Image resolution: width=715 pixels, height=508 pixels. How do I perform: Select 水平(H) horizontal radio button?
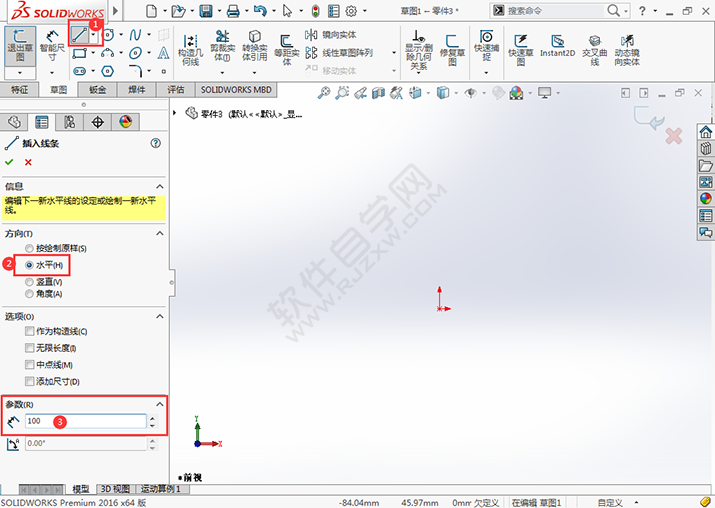[29, 265]
